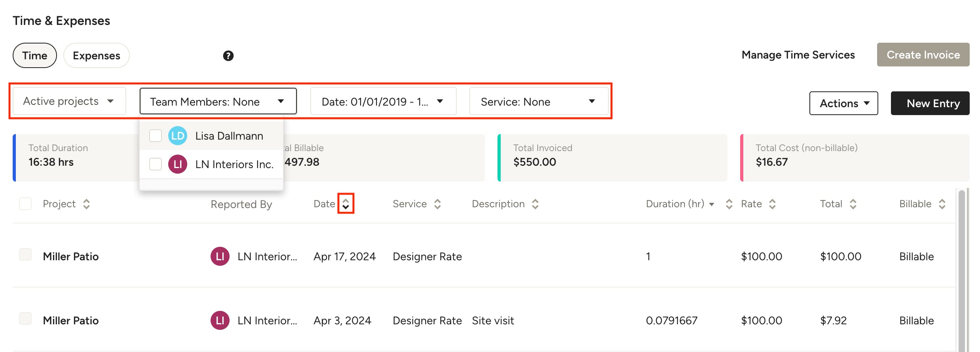
Task: Sort by Billable column arrows
Action: [x=942, y=204]
